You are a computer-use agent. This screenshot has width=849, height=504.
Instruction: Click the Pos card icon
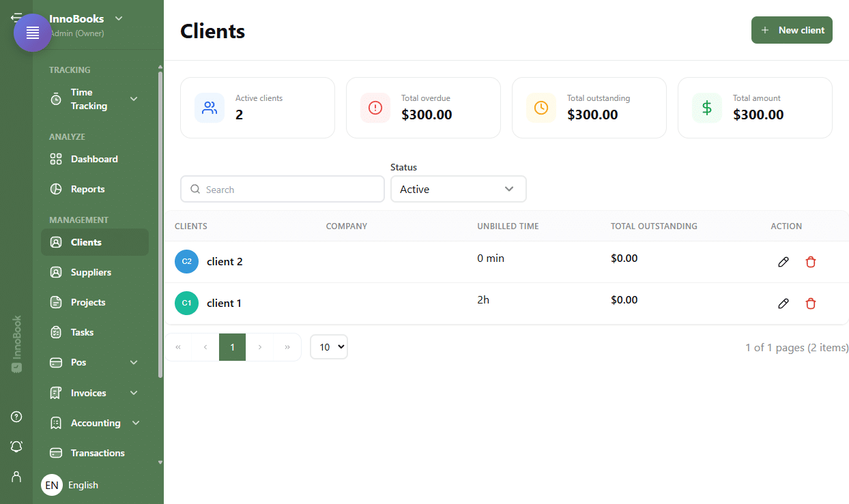[x=56, y=362]
